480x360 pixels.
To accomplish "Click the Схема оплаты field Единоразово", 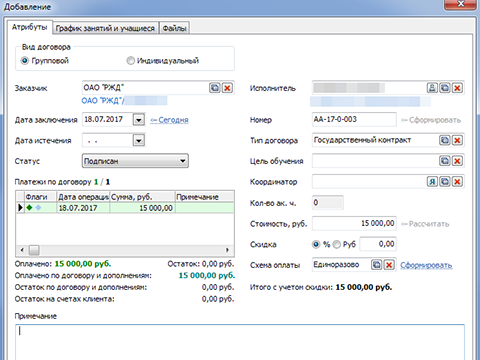I will pos(341,265).
